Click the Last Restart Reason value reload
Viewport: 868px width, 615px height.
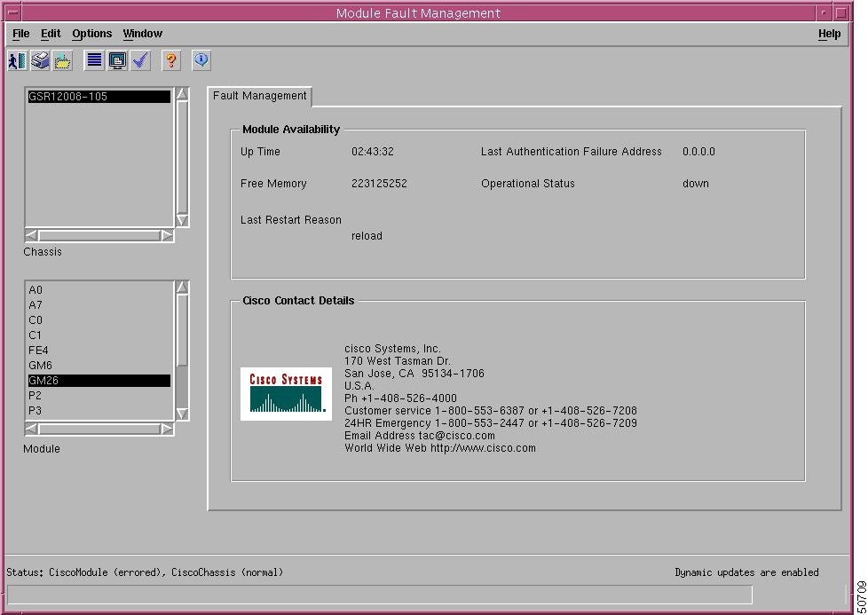[367, 236]
